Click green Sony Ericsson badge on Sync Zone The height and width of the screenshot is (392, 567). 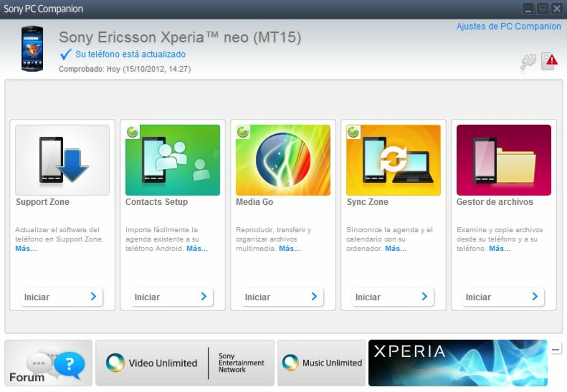(353, 132)
